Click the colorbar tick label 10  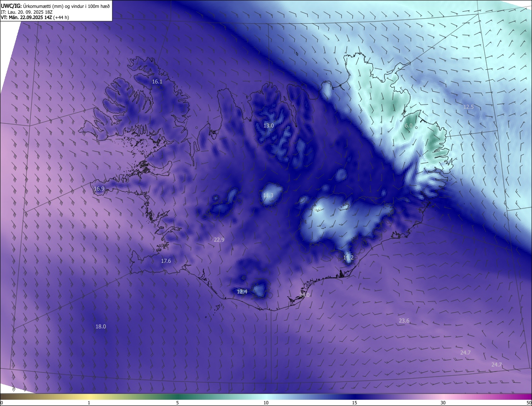[266, 403]
